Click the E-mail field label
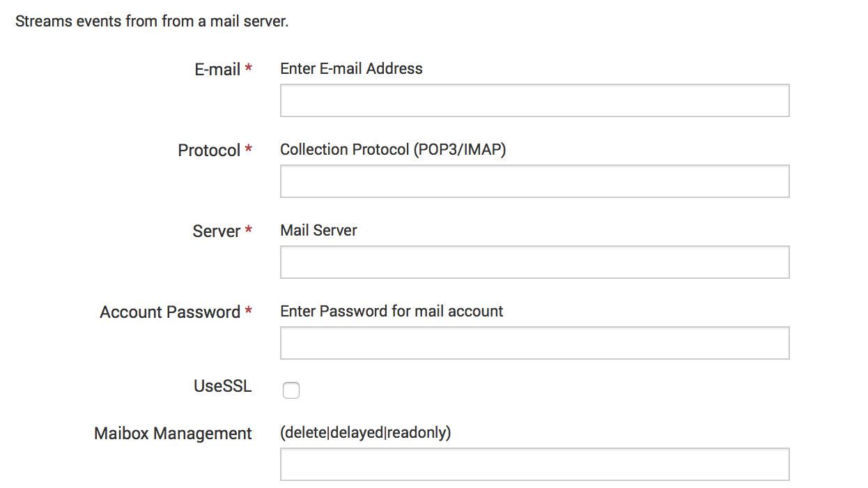Screen dimensions: 868x488 point(217,70)
